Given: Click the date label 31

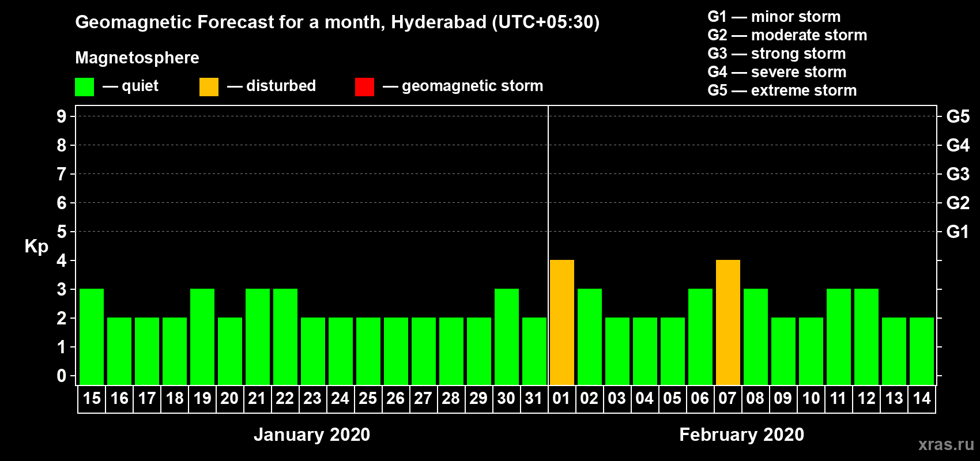Looking at the screenshot, I should pyautogui.click(x=534, y=399).
